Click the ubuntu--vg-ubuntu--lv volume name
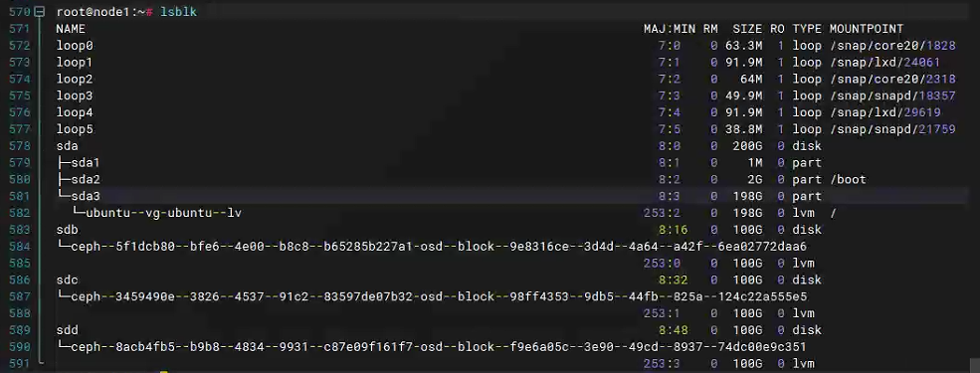Image resolution: width=980 pixels, height=373 pixels. tap(164, 213)
